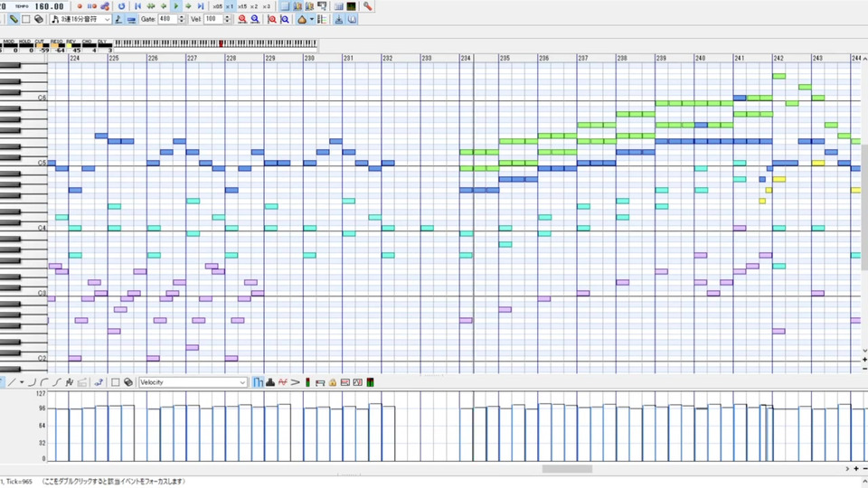Select the pencil draw tool

coord(14,19)
